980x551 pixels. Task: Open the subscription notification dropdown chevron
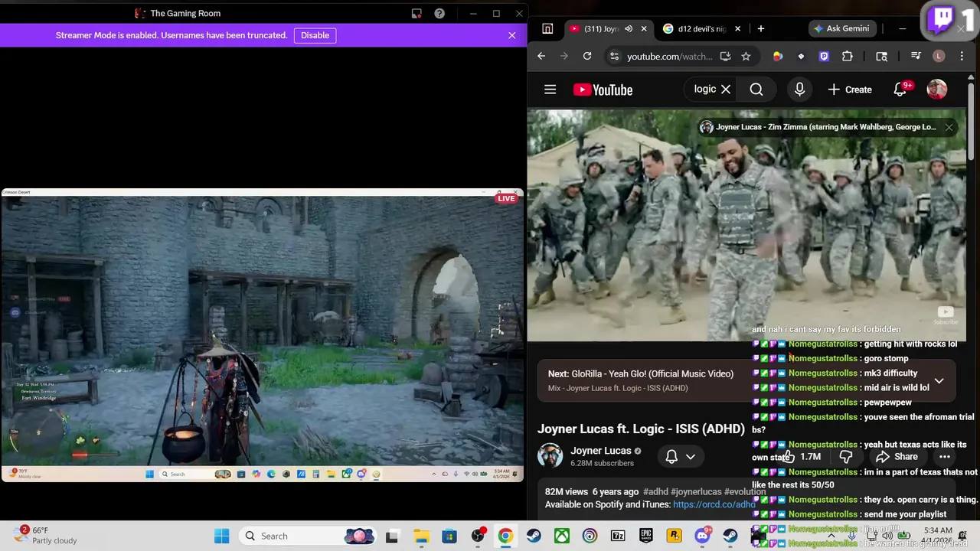[691, 457]
